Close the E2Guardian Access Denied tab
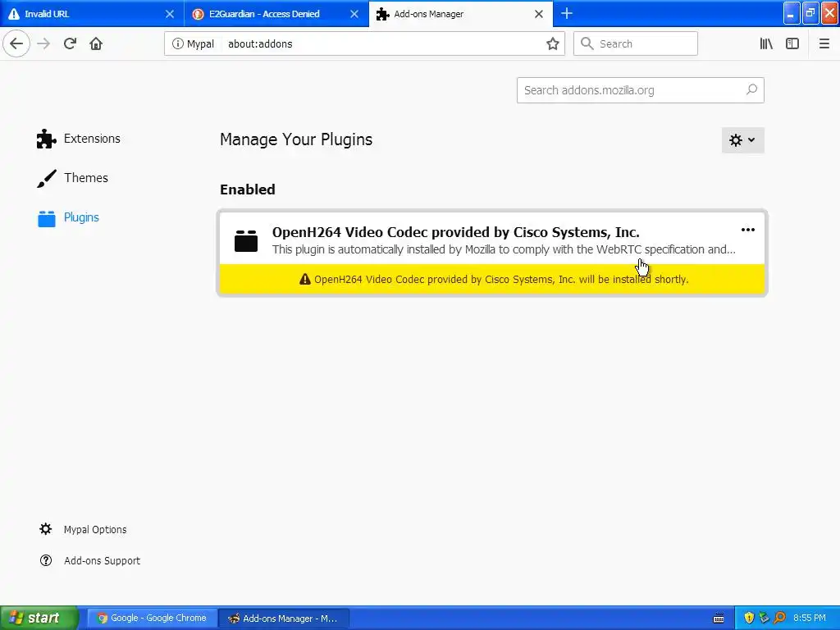This screenshot has width=840, height=630. point(354,14)
